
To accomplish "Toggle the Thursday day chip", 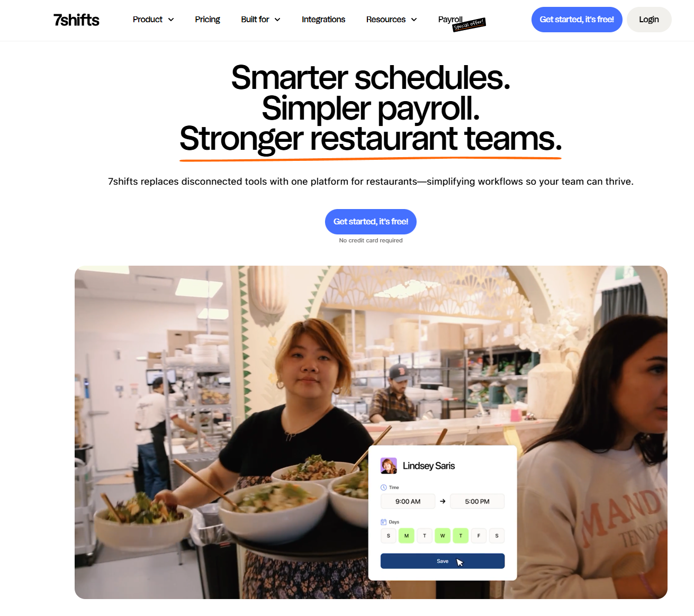I will point(461,536).
